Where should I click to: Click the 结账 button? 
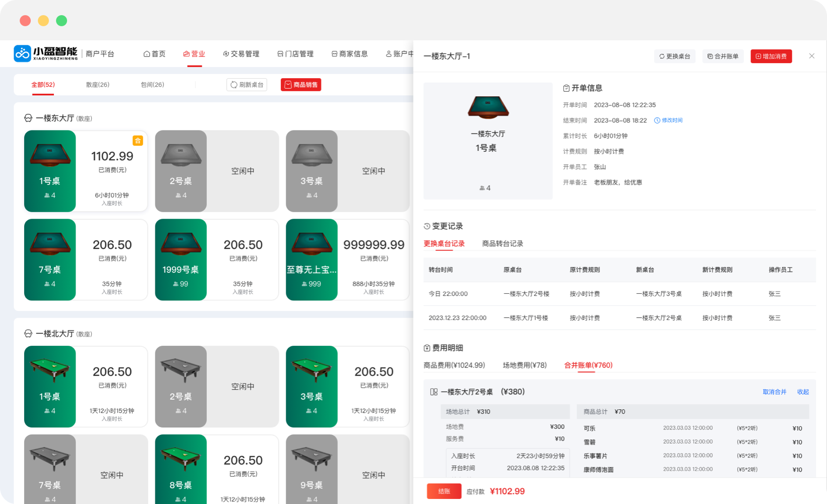(x=444, y=491)
